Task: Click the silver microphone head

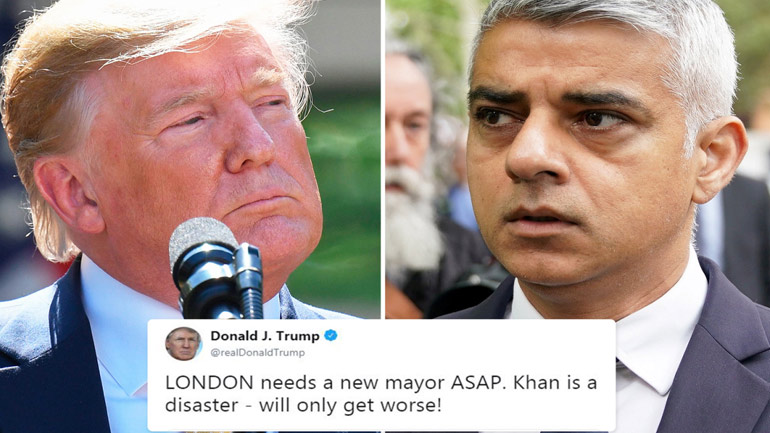Action: tap(202, 239)
